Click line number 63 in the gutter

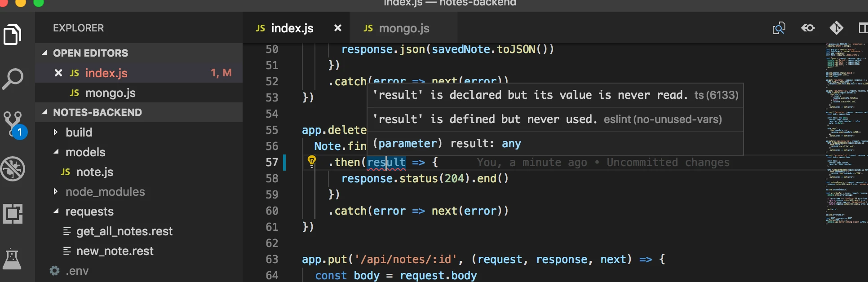[x=272, y=259]
